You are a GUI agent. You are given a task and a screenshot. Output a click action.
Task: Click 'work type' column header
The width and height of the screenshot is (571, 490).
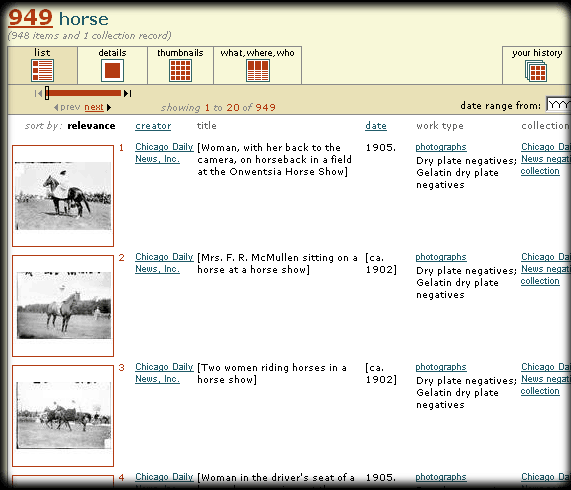(440, 126)
